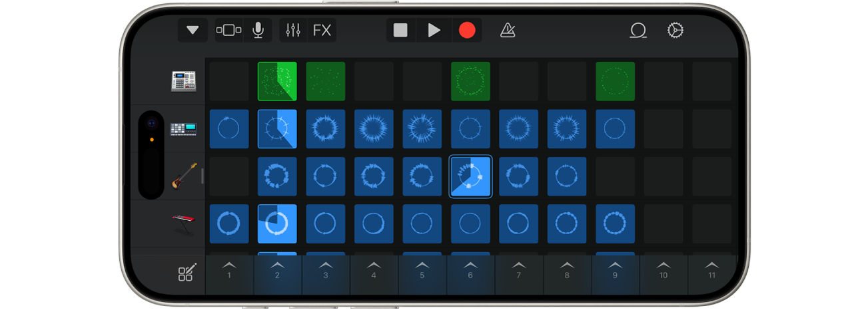868x310 pixels.
Task: Start recording with the red Record button
Action: click(467, 30)
